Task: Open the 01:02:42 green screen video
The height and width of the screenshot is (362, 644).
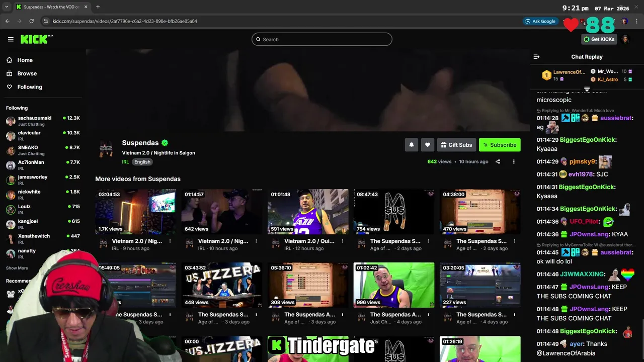Action: coord(394,285)
